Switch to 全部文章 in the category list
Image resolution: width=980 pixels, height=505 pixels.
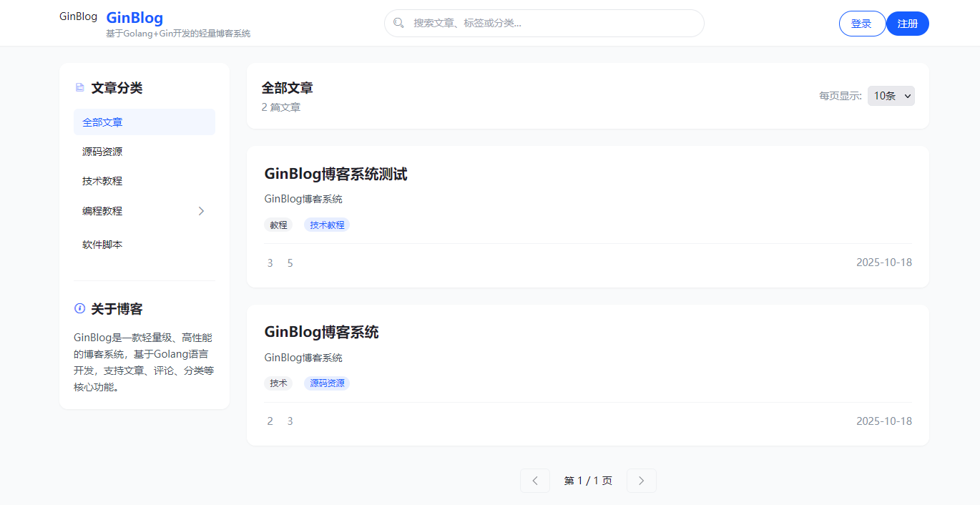(101, 122)
